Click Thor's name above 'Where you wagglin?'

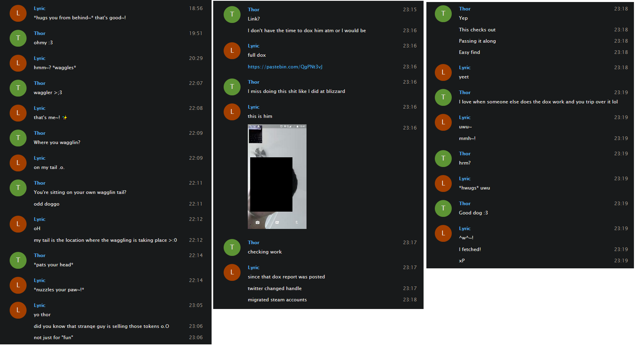click(x=39, y=133)
